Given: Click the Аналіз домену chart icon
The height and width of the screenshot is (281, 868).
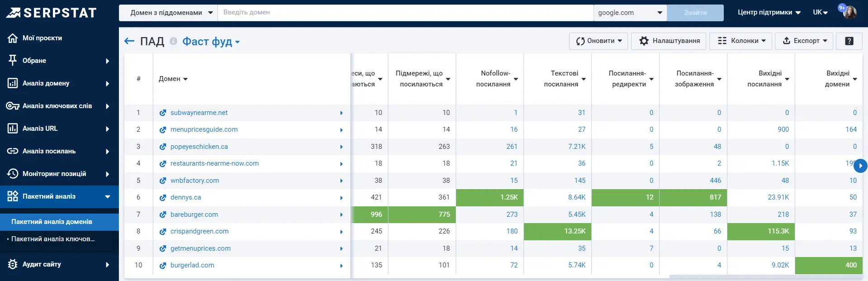Looking at the screenshot, I should click(13, 83).
